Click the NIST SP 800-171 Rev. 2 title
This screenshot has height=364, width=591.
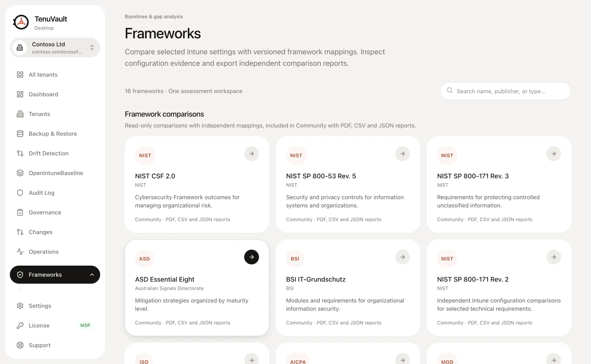[x=473, y=279]
